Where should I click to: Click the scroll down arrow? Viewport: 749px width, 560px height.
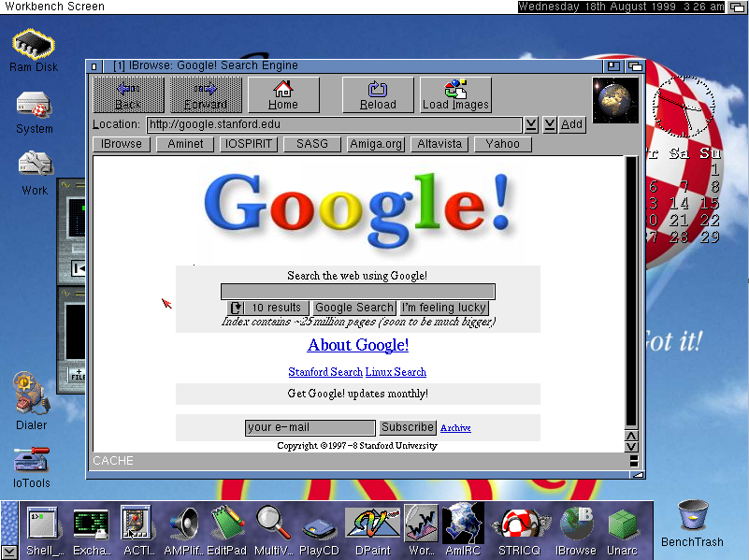tap(631, 447)
